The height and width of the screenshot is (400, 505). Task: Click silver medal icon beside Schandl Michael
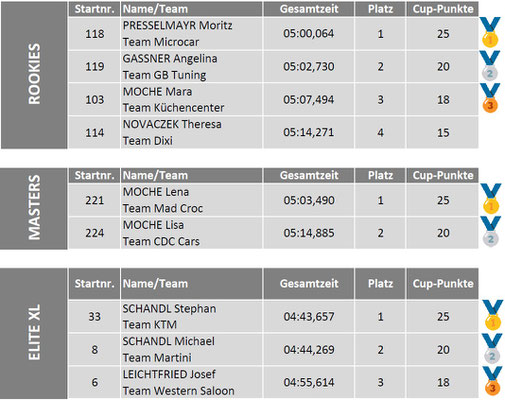(x=492, y=348)
